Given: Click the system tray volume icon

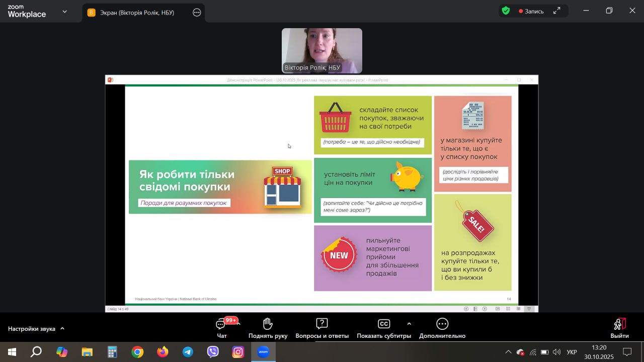Looking at the screenshot, I should (556, 352).
